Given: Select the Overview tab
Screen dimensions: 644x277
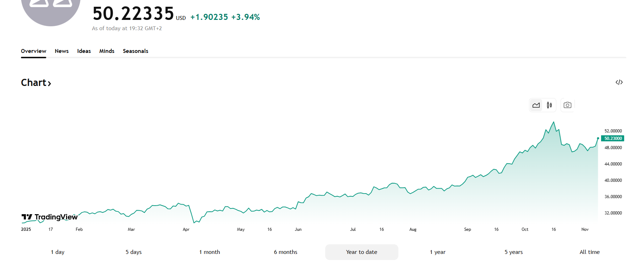Looking at the screenshot, I should (x=33, y=51).
